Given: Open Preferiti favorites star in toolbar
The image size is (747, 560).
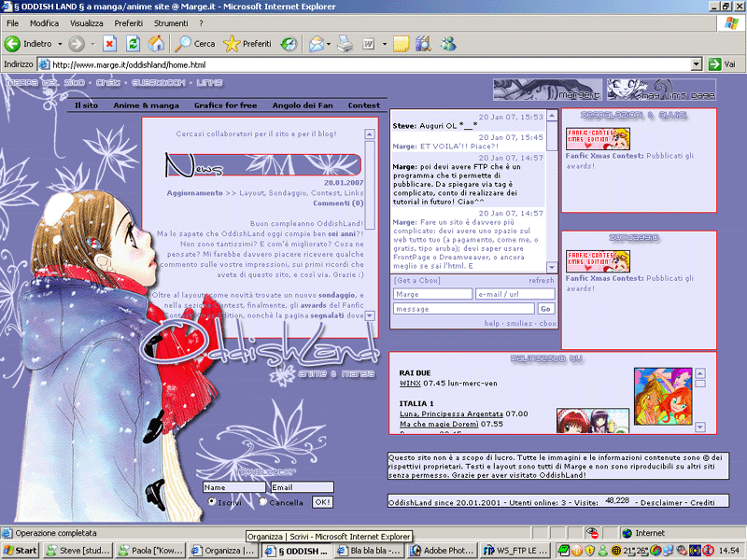Looking at the screenshot, I should tap(247, 44).
